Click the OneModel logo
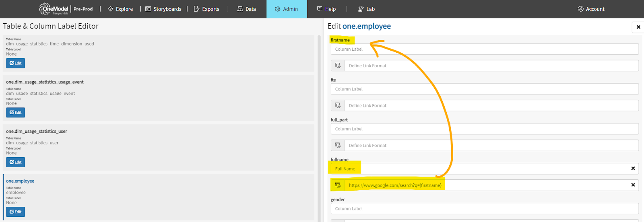The height and width of the screenshot is (222, 644). [x=54, y=9]
